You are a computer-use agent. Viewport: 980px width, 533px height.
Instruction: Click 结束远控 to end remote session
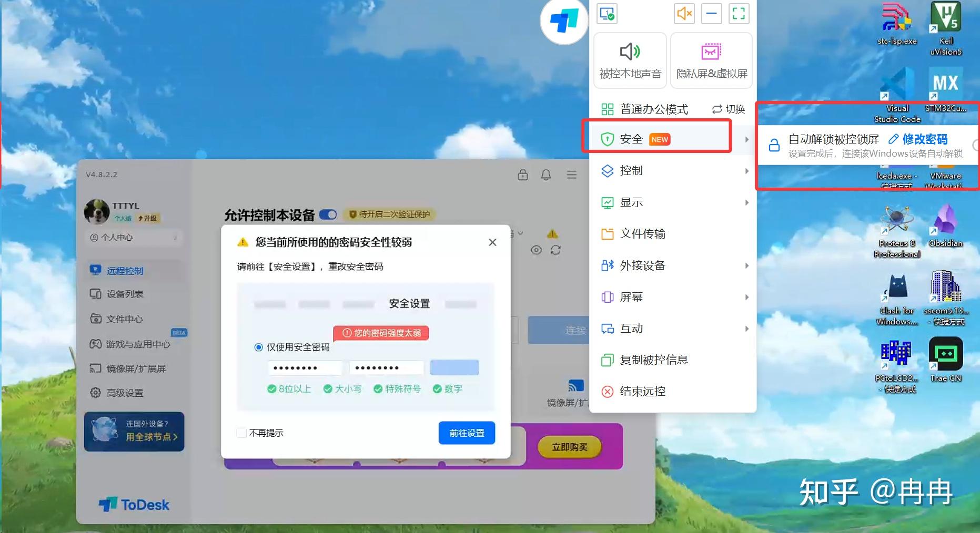tap(643, 392)
